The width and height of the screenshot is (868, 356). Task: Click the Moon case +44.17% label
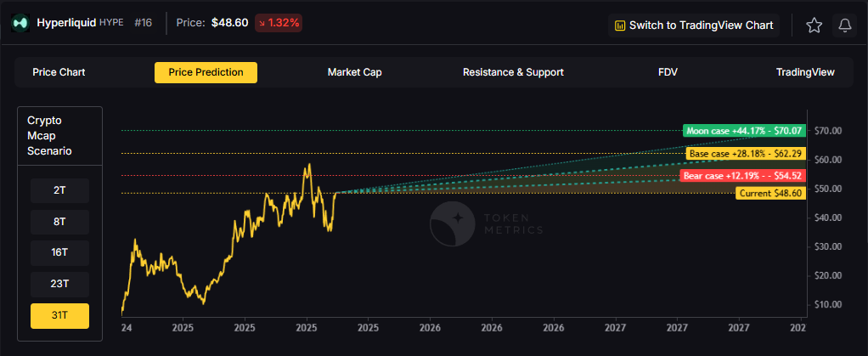744,131
